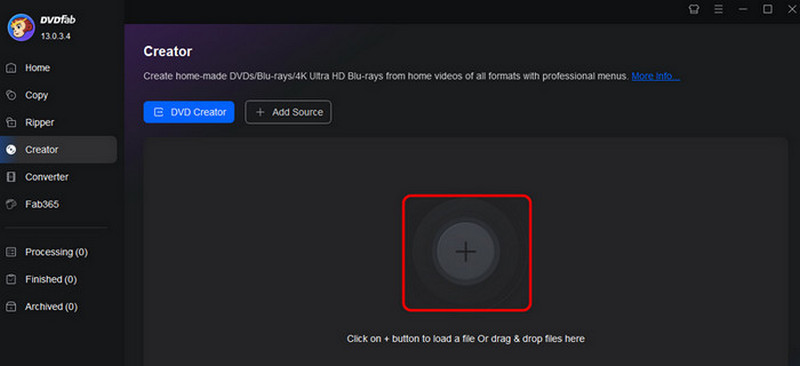Viewport: 800px width, 366px height.
Task: Click the DVDFab monkey logo
Action: click(21, 27)
